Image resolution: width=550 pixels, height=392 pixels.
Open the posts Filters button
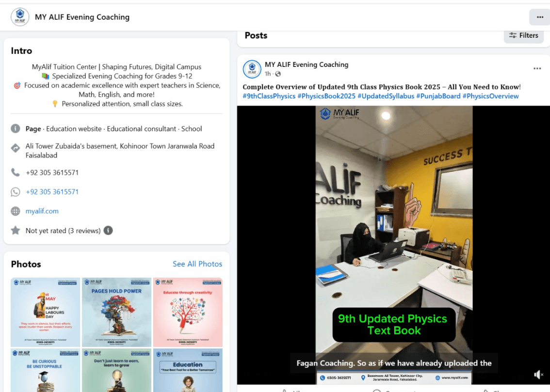[524, 35]
